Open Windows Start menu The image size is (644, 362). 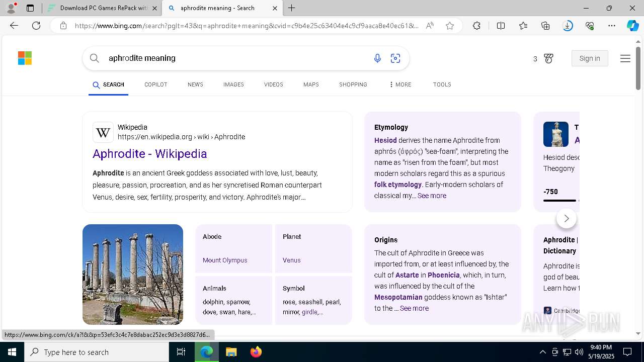(x=12, y=352)
